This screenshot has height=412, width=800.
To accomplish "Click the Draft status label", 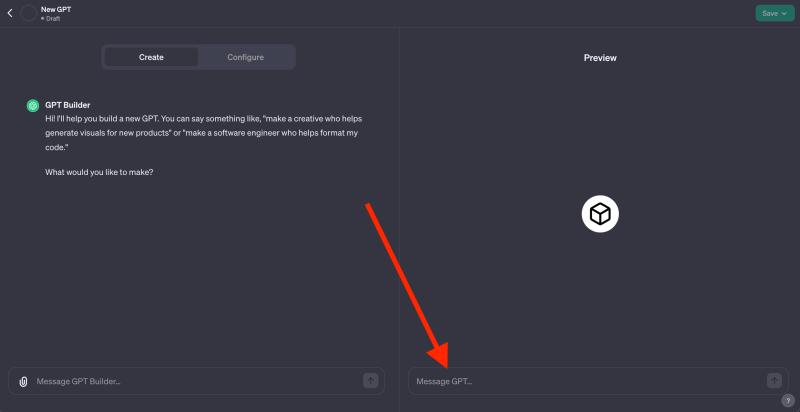I will (x=53, y=18).
